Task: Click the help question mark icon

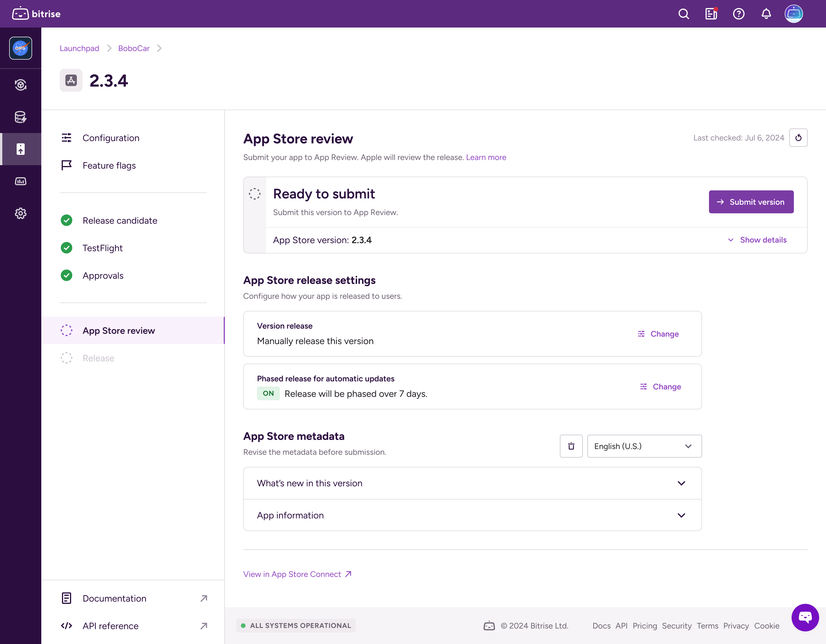Action: 738,14
